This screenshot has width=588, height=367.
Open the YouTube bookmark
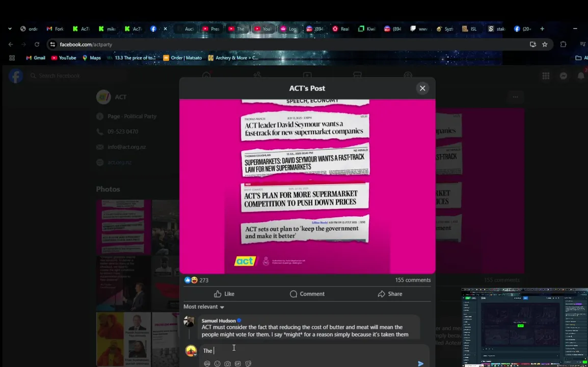click(x=63, y=58)
